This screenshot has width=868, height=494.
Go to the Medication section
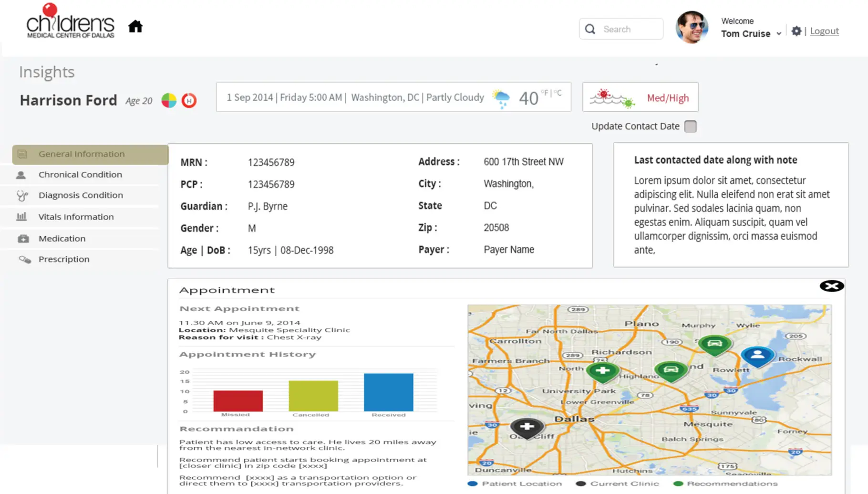pos(62,239)
